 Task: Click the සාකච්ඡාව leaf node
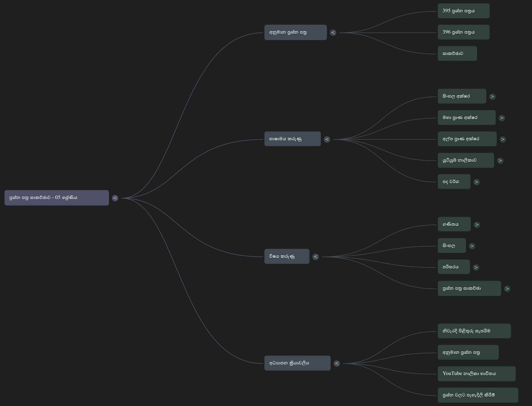coord(457,54)
